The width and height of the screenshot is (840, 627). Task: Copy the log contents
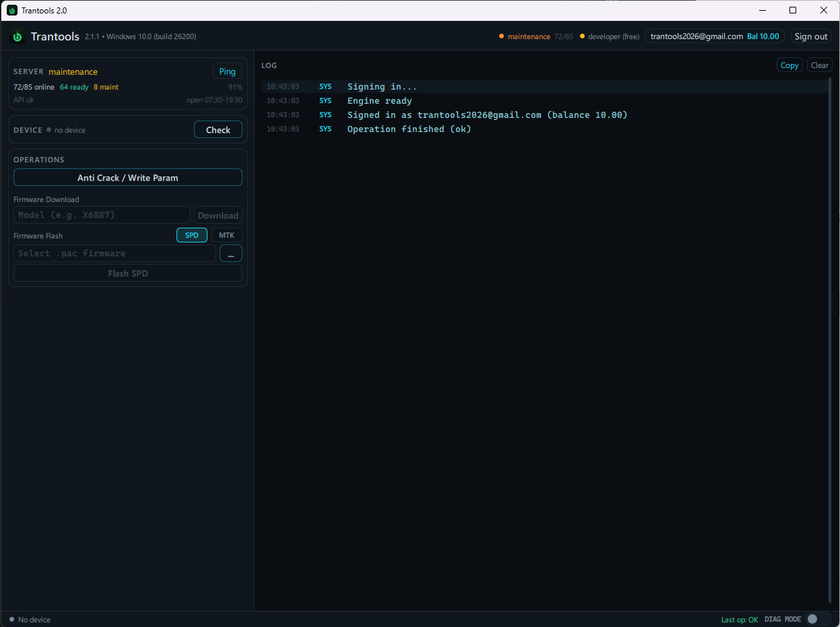click(x=789, y=65)
